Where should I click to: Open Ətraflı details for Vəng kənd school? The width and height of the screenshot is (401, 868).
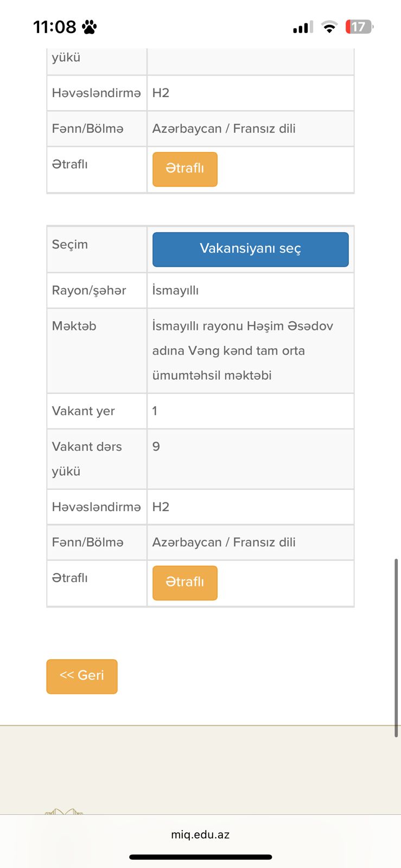point(184,583)
